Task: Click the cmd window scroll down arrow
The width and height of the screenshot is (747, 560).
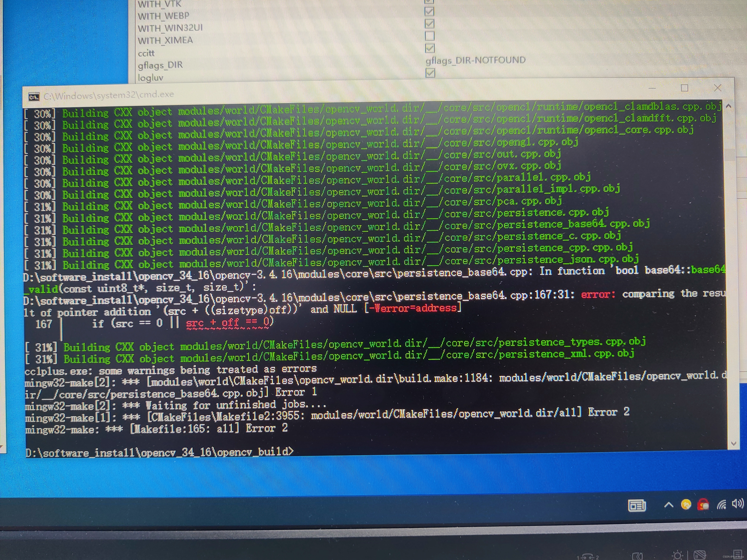Action: point(733,443)
